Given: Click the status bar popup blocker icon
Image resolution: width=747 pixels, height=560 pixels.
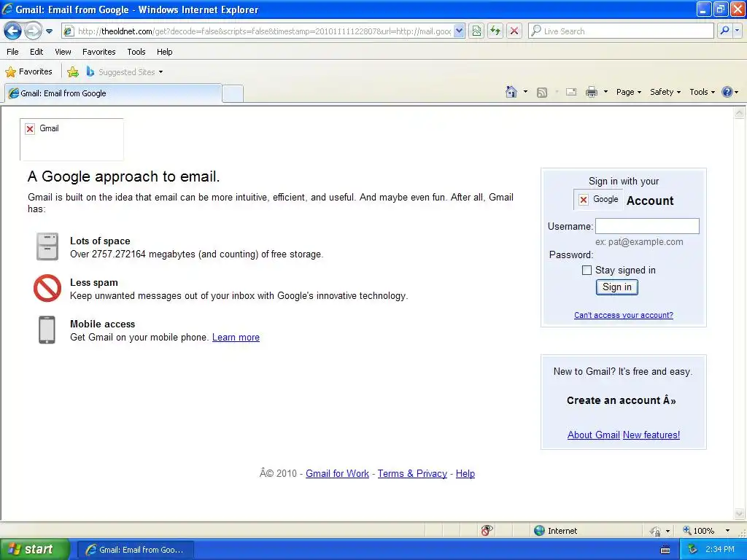Looking at the screenshot, I should click(487, 531).
